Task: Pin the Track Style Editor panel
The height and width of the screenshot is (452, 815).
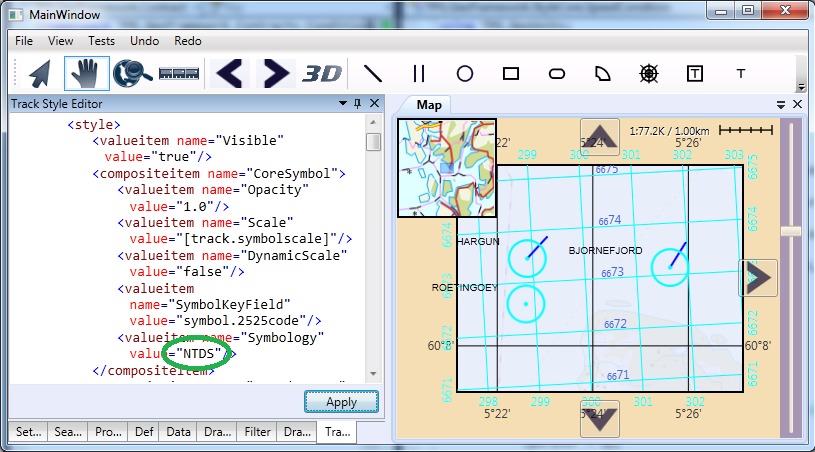Action: tap(358, 103)
